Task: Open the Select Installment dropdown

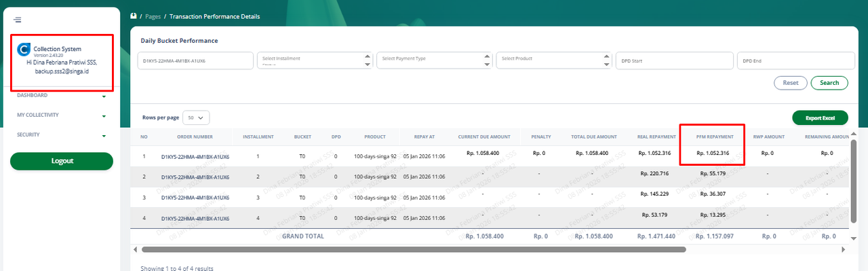Action: point(315,60)
